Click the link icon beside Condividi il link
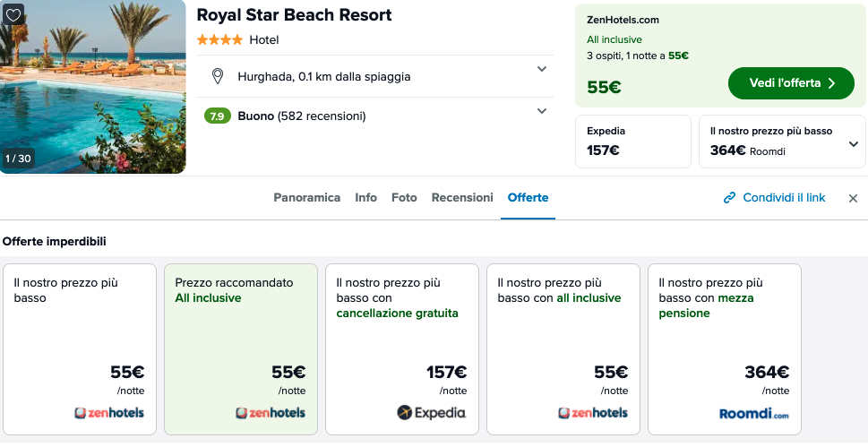Viewport: 868px width, 447px height. click(730, 198)
